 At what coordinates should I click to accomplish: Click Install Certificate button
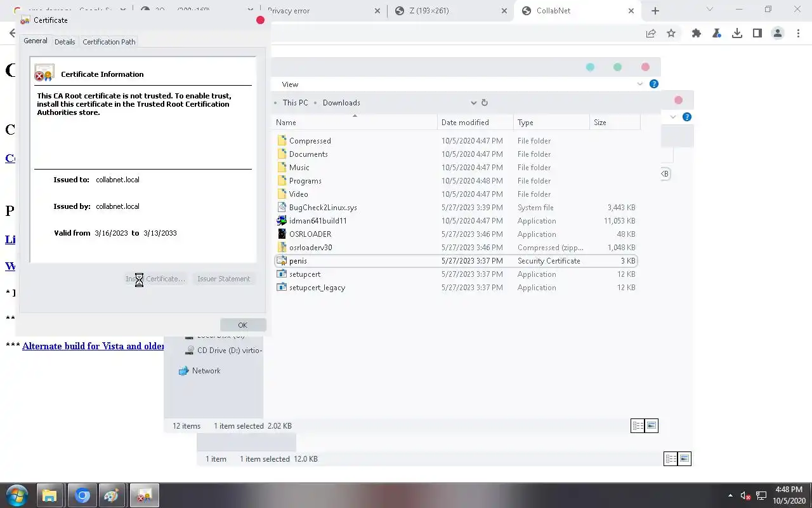[x=155, y=279]
